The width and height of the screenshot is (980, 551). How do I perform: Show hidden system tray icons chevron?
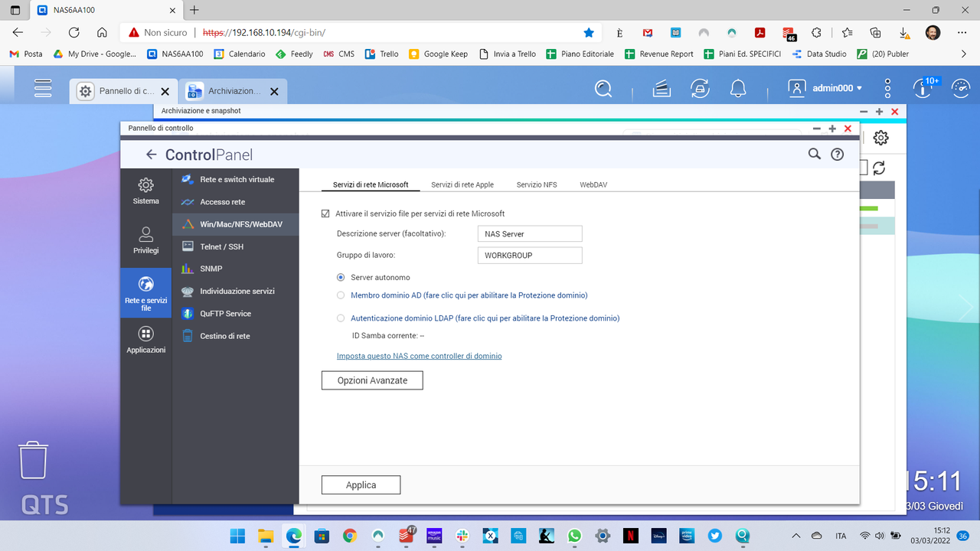pos(796,536)
